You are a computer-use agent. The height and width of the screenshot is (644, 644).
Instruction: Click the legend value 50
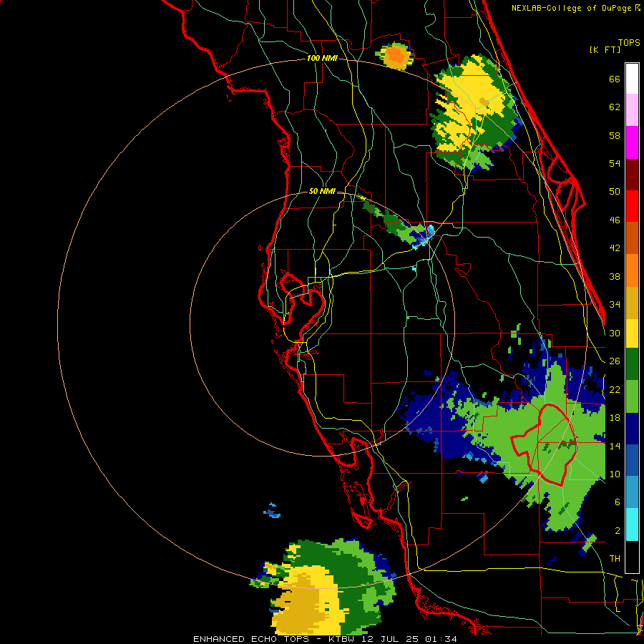(x=615, y=191)
